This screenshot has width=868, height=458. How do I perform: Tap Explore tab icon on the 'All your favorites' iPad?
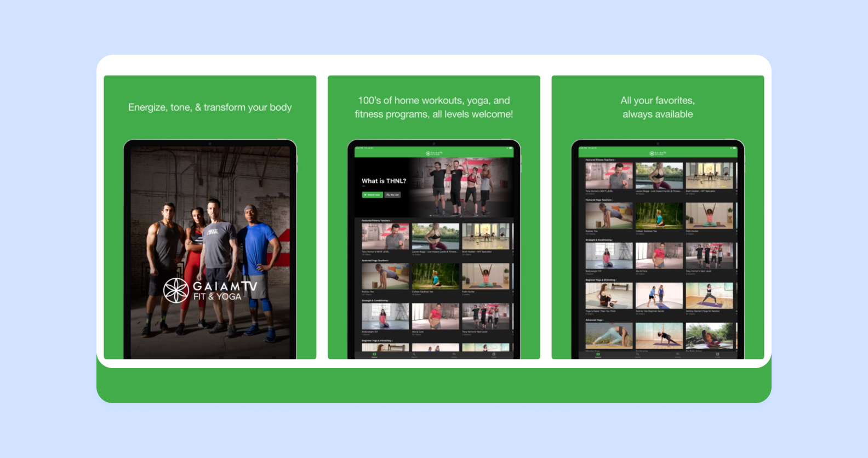(598, 355)
